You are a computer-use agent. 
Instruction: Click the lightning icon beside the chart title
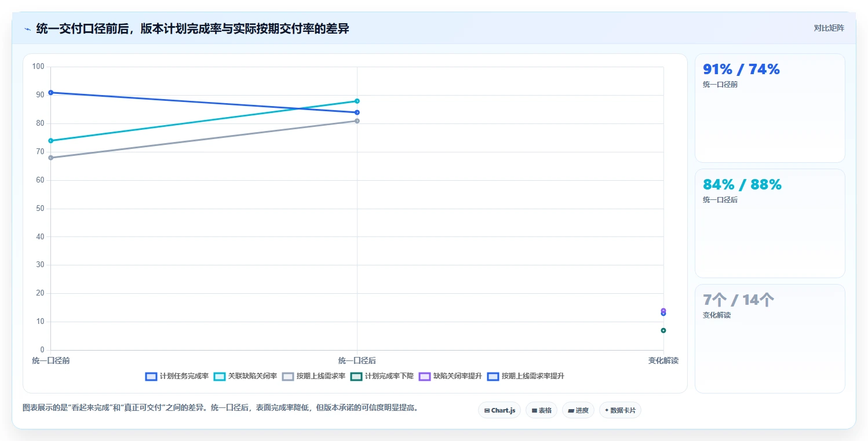27,29
